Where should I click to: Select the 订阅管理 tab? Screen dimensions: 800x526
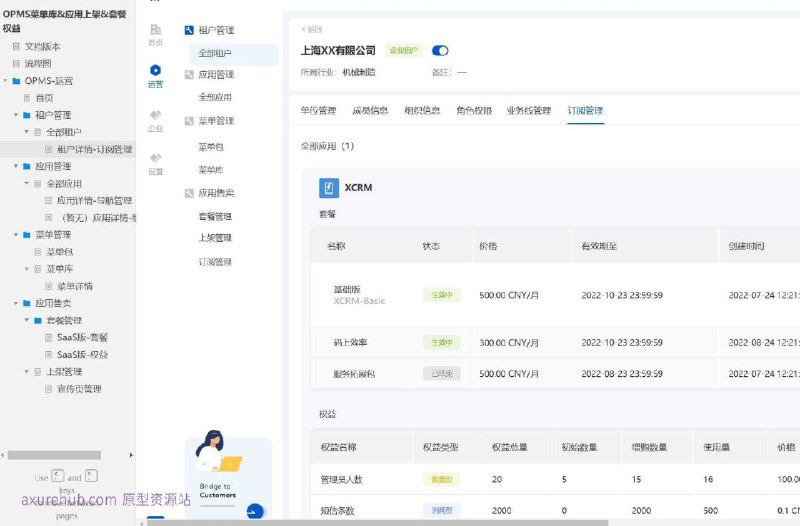585,110
